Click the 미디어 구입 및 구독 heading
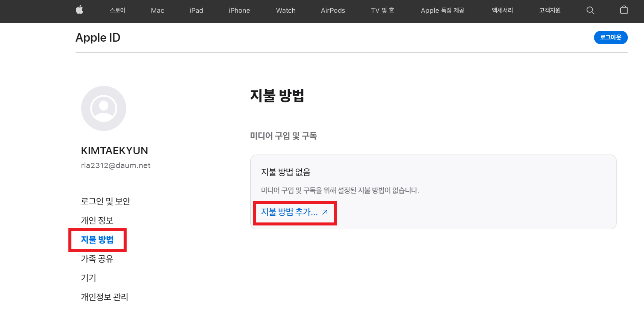644x320 pixels. pyautogui.click(x=283, y=136)
